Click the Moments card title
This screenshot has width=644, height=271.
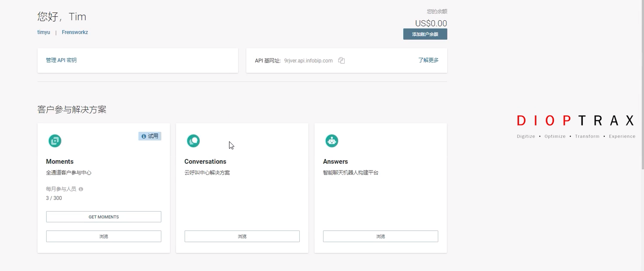pyautogui.click(x=60, y=162)
